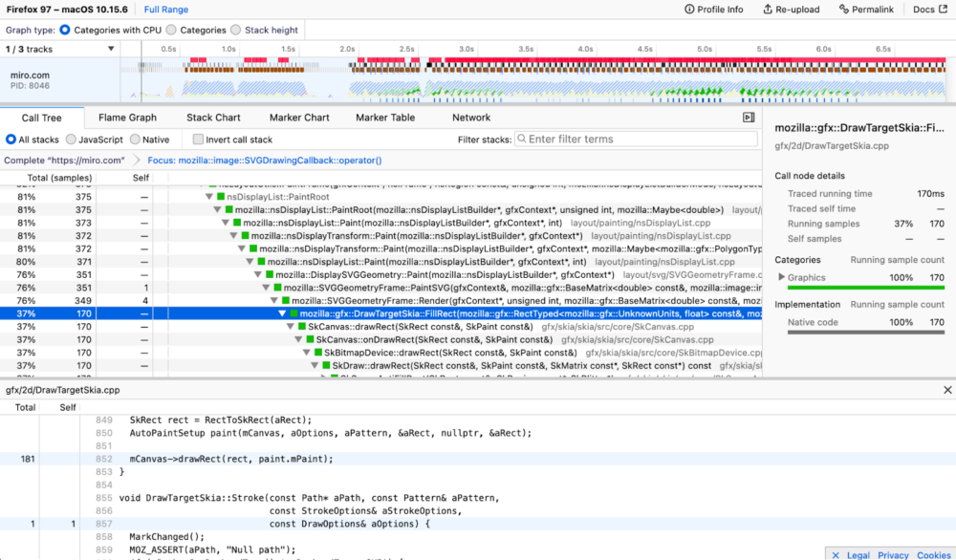The height and width of the screenshot is (560, 956).
Task: Open the 1 / 3 tracks dropdown
Action: 59,49
